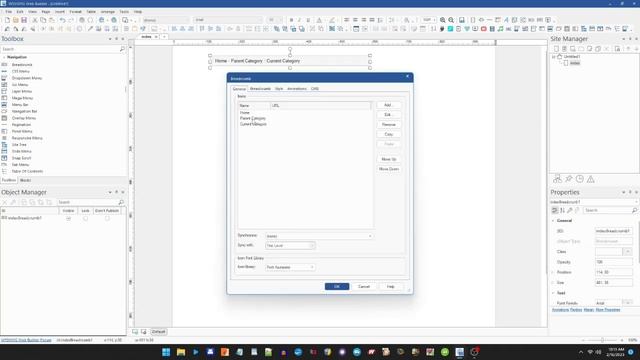Image resolution: width=640 pixels, height=360 pixels.
Task: Click the Move Up button
Action: pos(388,159)
